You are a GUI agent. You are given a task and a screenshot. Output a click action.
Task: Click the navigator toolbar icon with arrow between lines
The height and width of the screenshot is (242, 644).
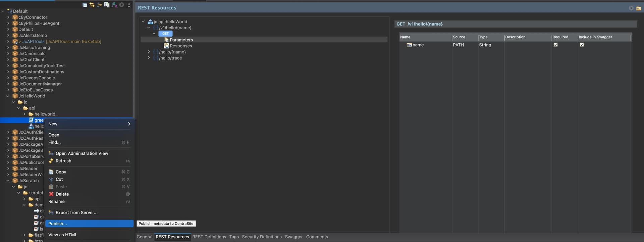pyautogui.click(x=99, y=5)
